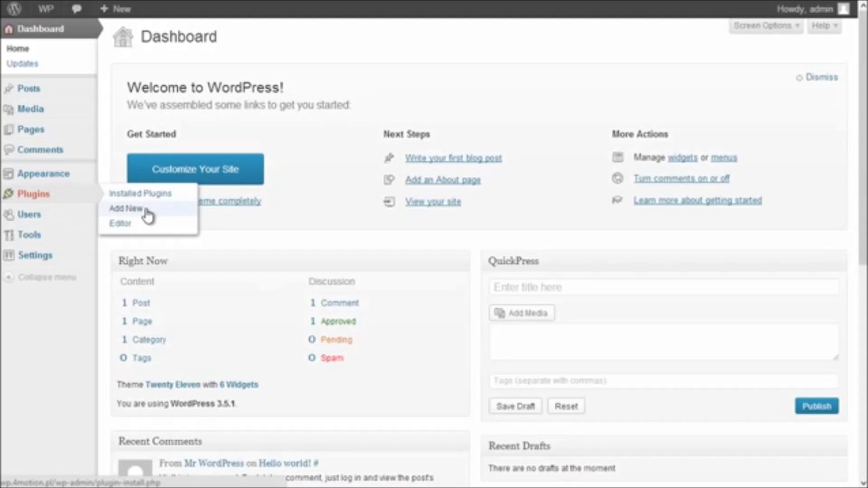Open Howdy, admin account menu
Image resolution: width=868 pixels, height=488 pixels.
[x=813, y=9]
